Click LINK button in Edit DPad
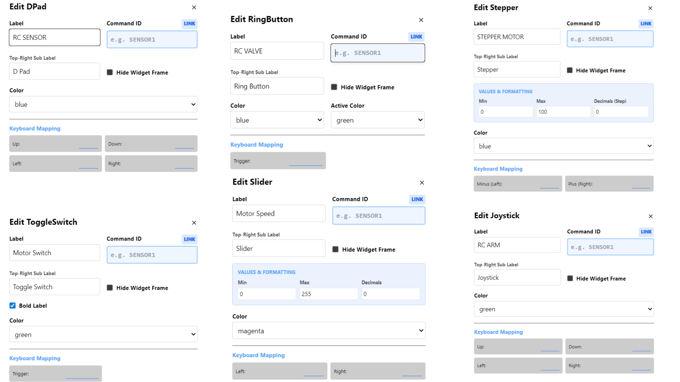The width and height of the screenshot is (680, 382). pos(190,23)
